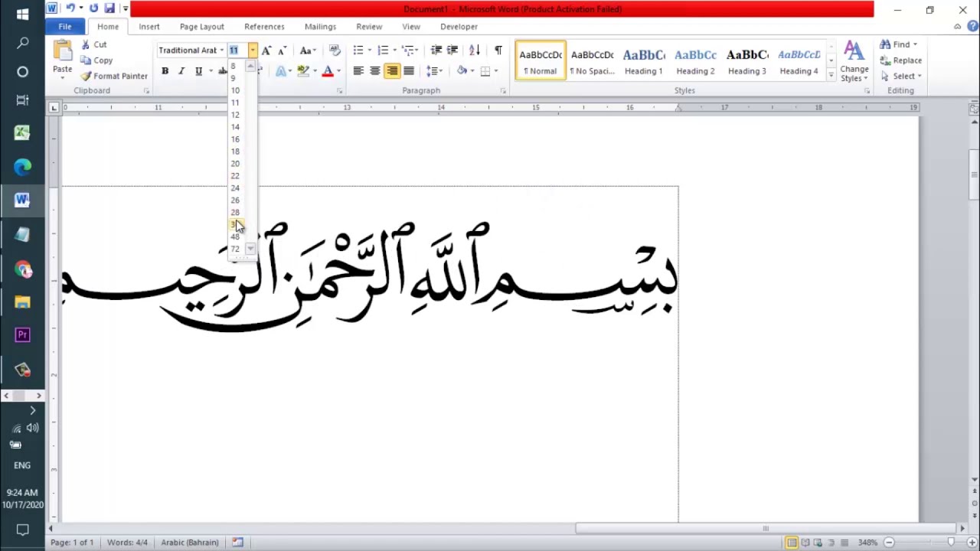This screenshot has width=980, height=551.
Task: Click the font size dropdown arrow
Action: click(x=252, y=51)
